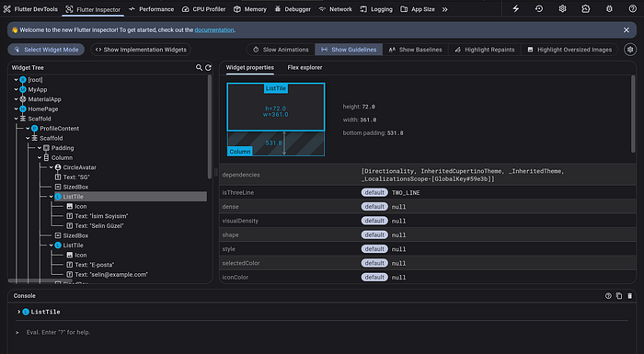The image size is (644, 354).
Task: Click the widget tree horizontal scrollbar
Action: coord(40,281)
